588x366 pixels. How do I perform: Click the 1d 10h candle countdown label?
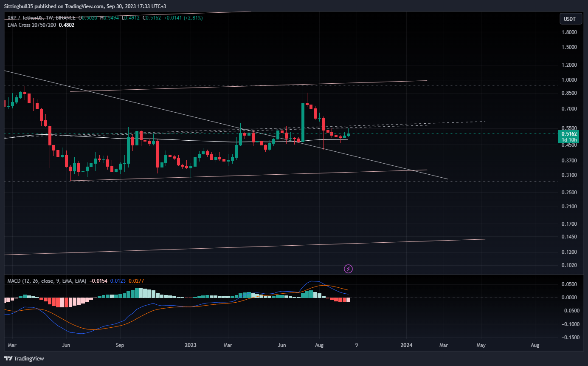[570, 139]
